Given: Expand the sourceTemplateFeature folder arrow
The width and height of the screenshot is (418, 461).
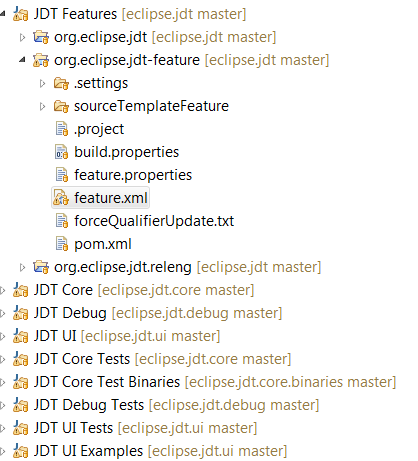Looking at the screenshot, I should coord(42,106).
